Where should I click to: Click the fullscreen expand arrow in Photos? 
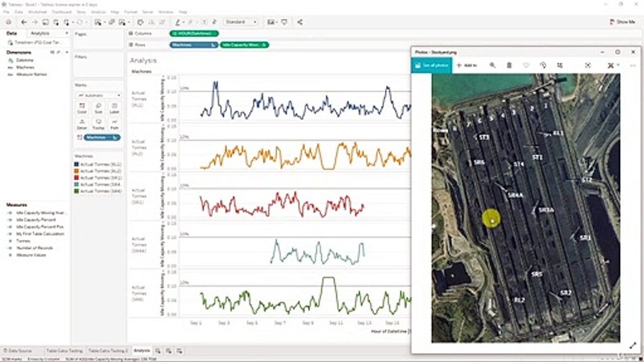[x=634, y=345]
